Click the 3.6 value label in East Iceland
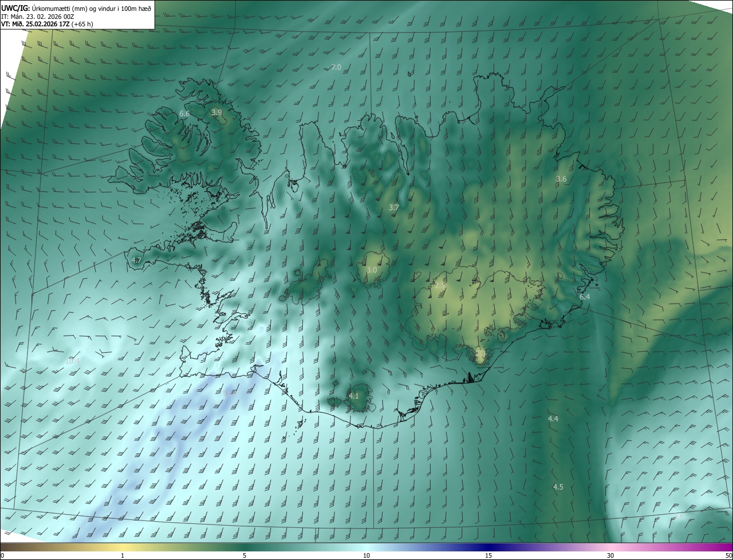 [x=561, y=179]
